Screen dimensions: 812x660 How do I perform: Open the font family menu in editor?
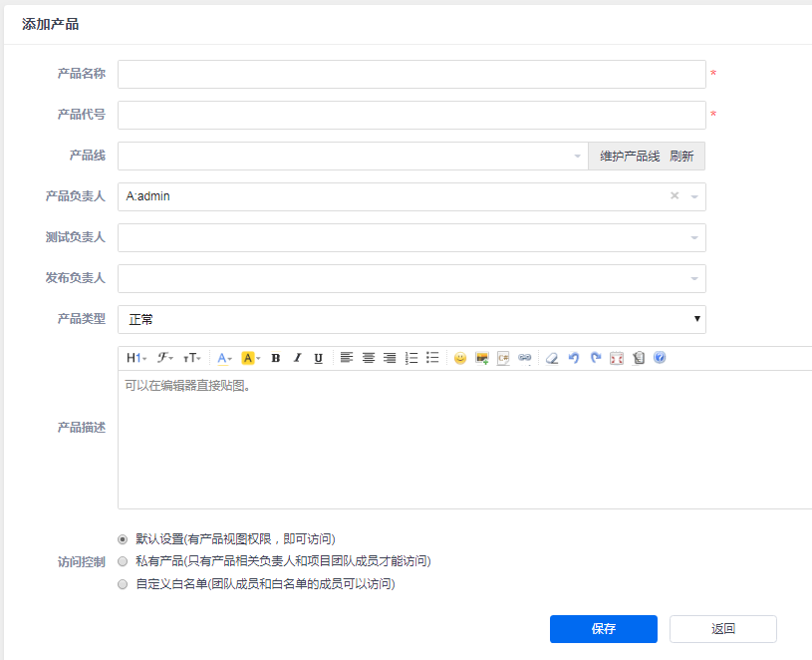pyautogui.click(x=165, y=358)
